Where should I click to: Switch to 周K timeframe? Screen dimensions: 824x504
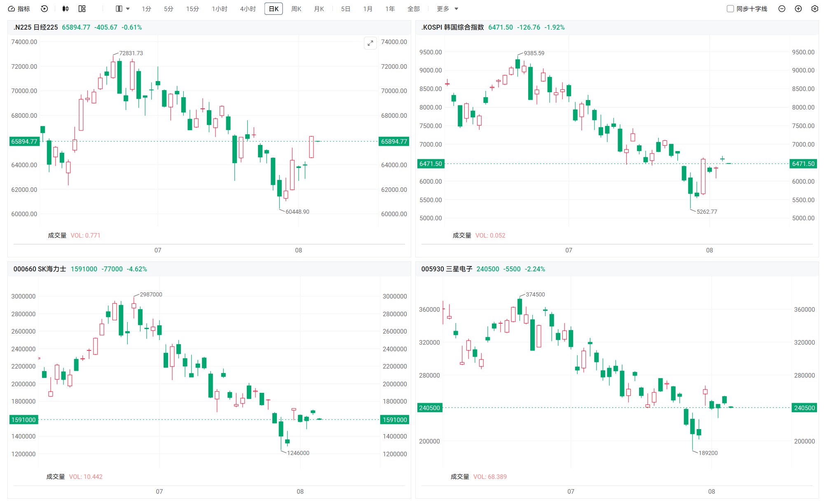(296, 9)
